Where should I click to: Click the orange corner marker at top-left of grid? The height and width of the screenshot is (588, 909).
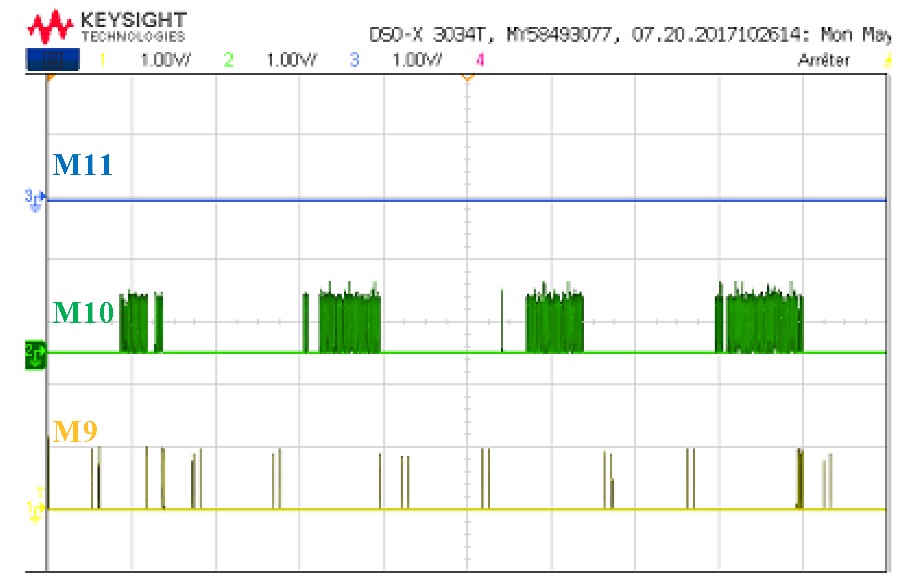click(50, 78)
